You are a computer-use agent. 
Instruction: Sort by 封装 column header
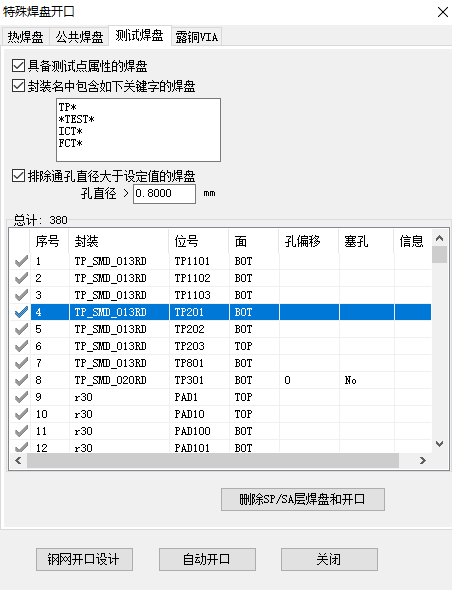coord(119,241)
